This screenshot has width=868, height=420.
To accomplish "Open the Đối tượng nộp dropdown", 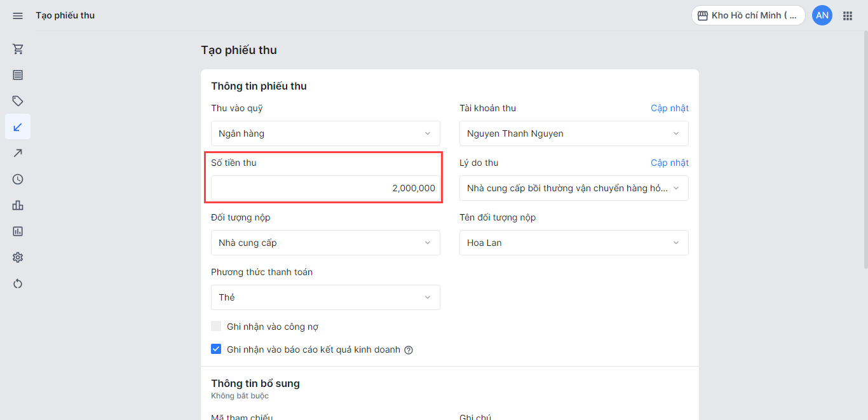I will tap(325, 243).
